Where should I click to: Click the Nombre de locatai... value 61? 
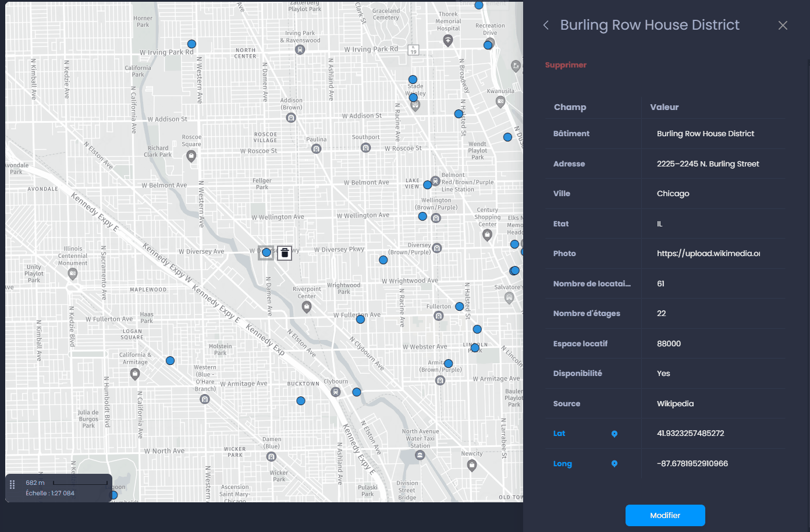pos(660,283)
